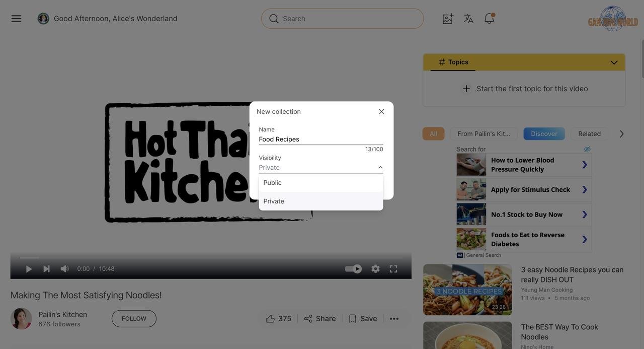Open the hamburger navigation menu
Viewport: 644px width, 349px height.
(16, 19)
